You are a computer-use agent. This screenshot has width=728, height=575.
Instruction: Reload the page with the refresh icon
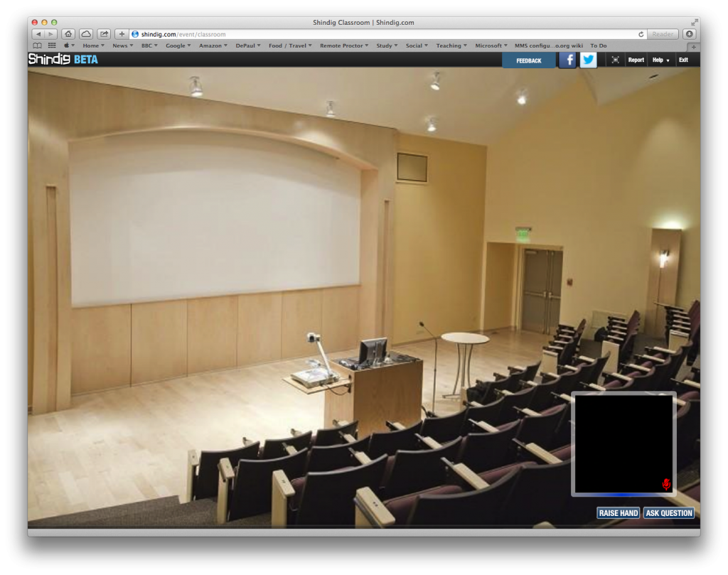tap(641, 34)
